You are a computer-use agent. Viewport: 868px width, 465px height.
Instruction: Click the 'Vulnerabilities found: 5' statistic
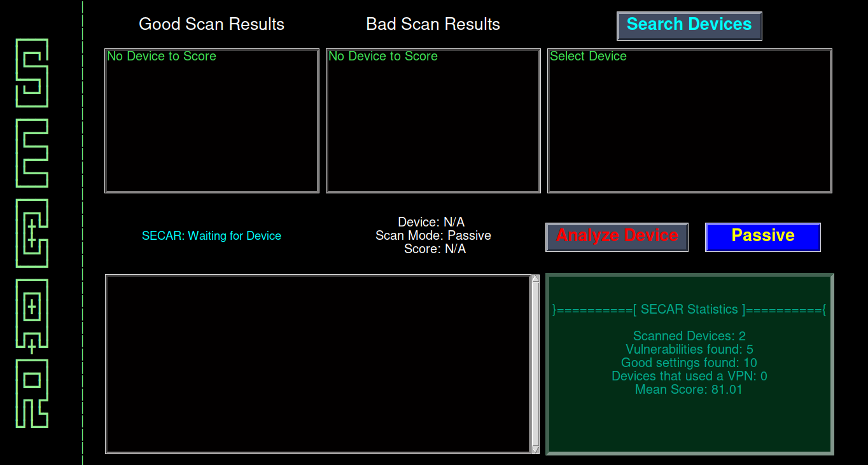pyautogui.click(x=689, y=349)
